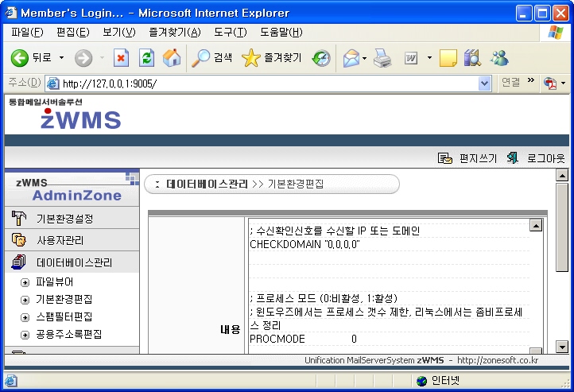This screenshot has height=392, width=574.
Task: Open the Messenger toolbar icon
Action: pyautogui.click(x=499, y=58)
